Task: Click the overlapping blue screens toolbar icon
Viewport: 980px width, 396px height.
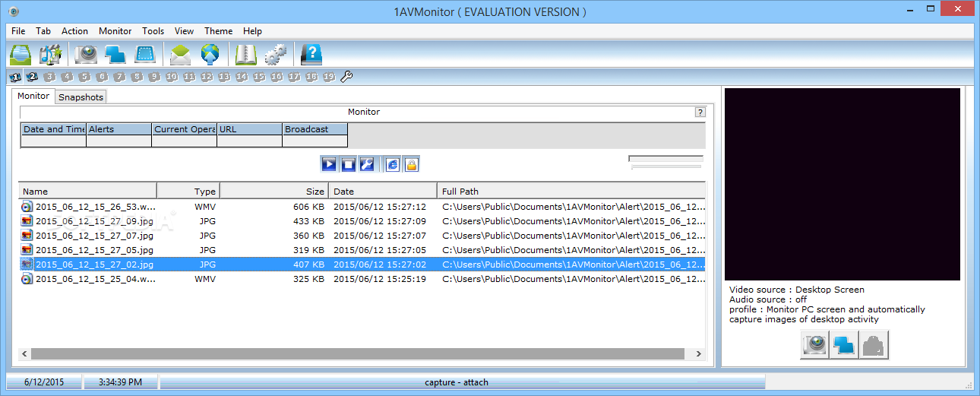Action: [x=115, y=55]
